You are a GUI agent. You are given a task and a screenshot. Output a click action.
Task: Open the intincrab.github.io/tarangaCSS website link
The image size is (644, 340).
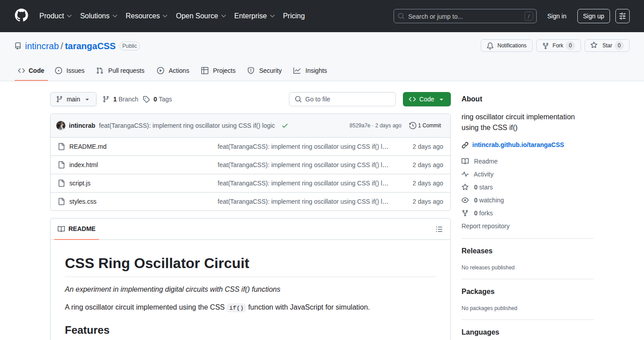click(x=518, y=145)
